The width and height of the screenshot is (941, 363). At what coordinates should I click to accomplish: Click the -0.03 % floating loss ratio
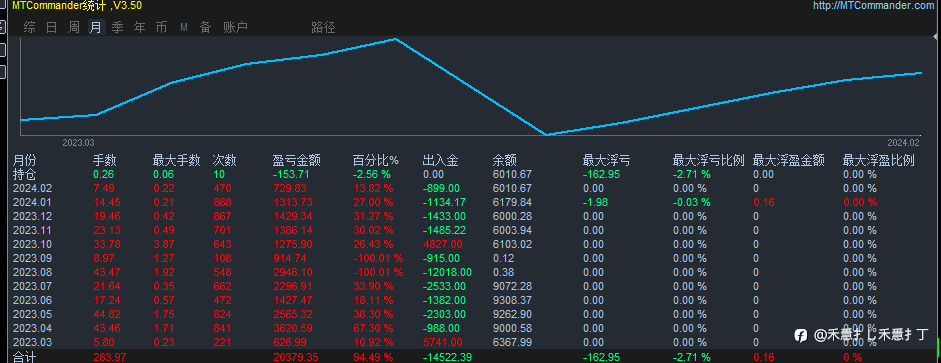point(692,202)
